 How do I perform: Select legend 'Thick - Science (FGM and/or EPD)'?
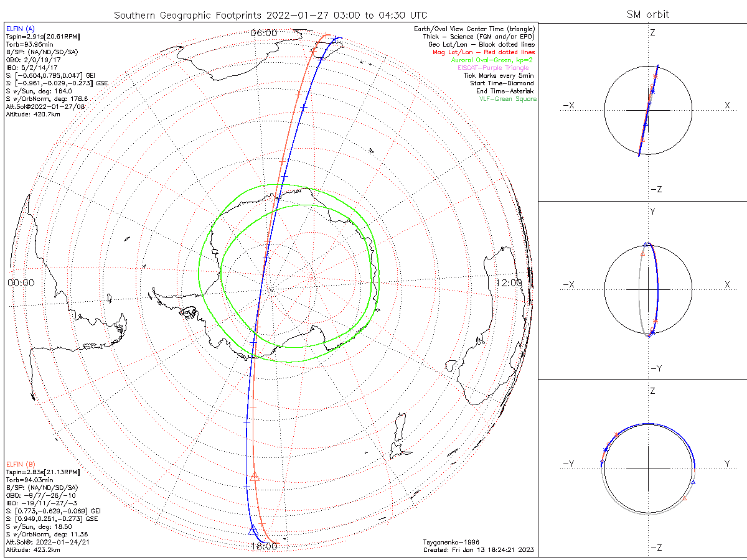click(479, 37)
